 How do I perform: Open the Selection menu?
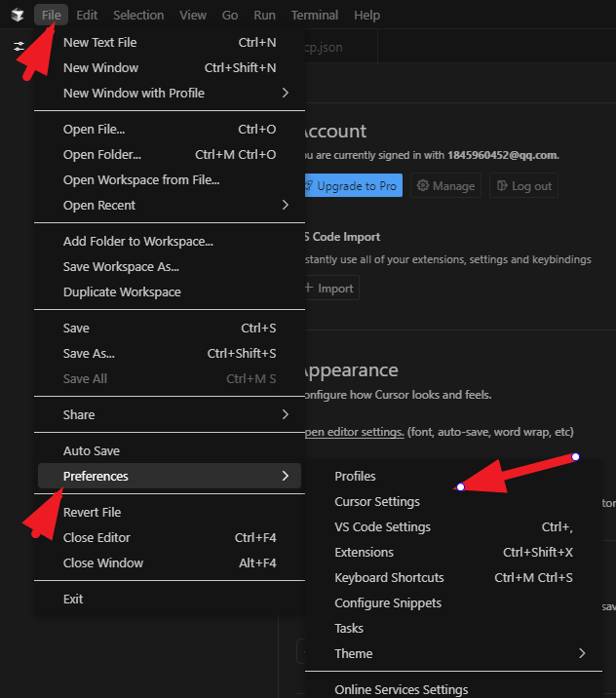(x=138, y=16)
